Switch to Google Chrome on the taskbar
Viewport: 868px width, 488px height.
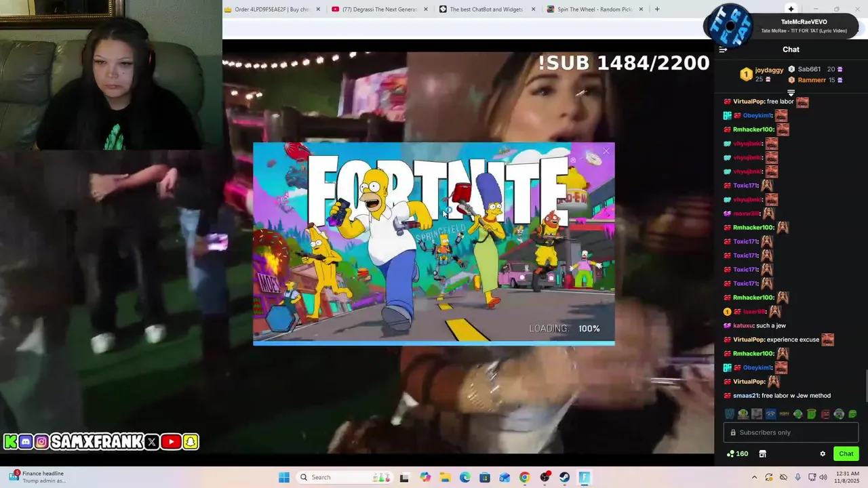tap(524, 477)
